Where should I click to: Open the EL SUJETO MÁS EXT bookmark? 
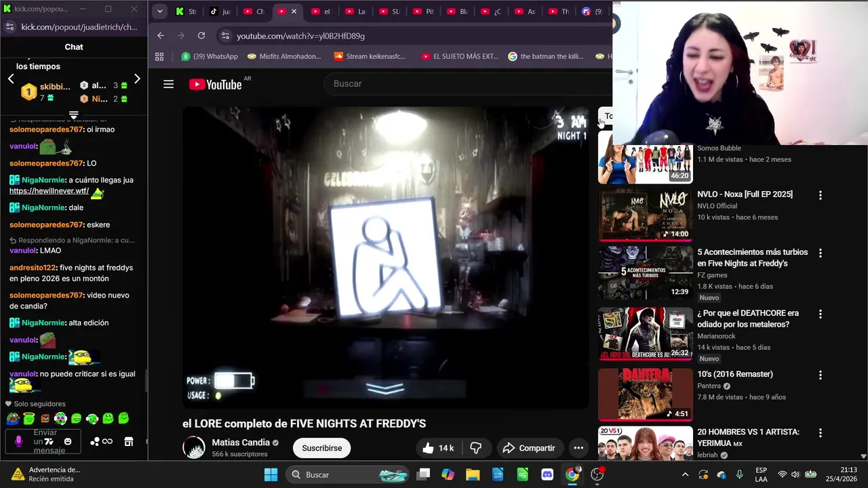pos(460,56)
